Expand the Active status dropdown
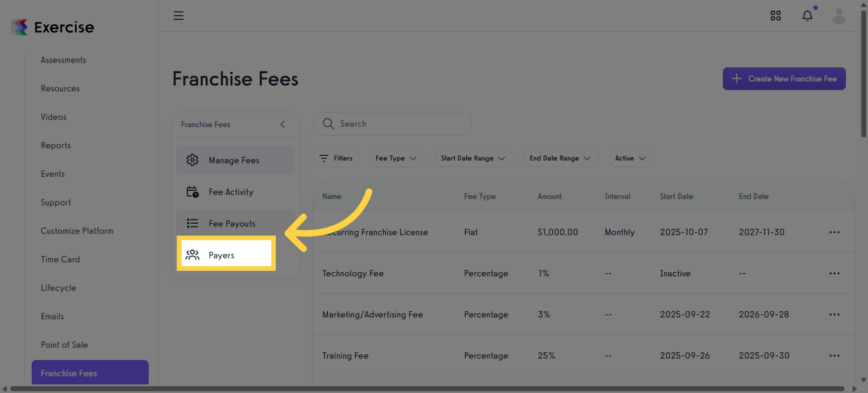 (x=630, y=158)
